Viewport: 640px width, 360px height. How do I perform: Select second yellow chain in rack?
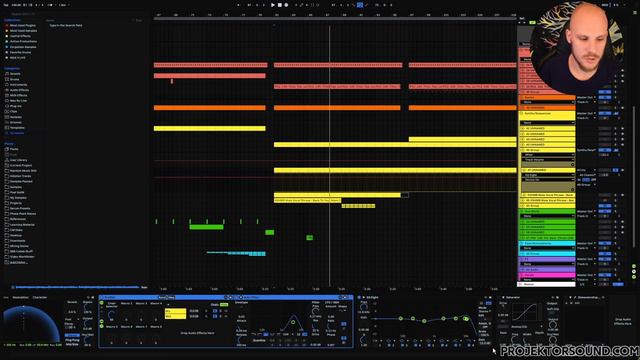pyautogui.click(x=175, y=316)
